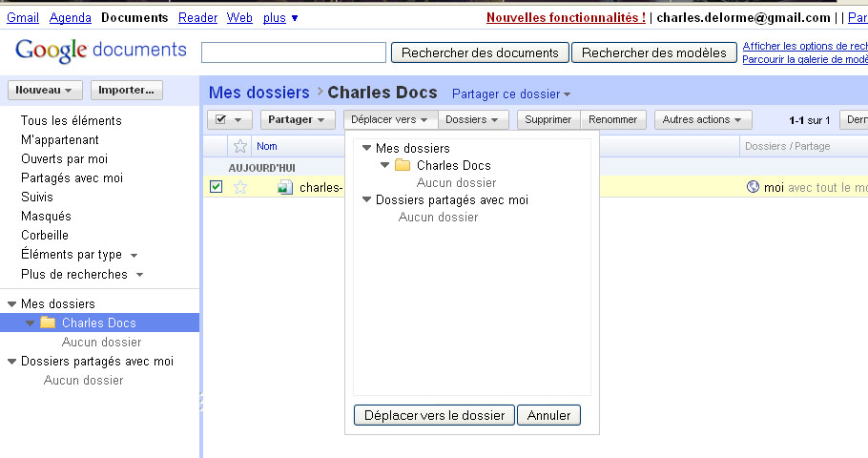This screenshot has width=868, height=458.
Task: Toggle the Déplacer vers dropdown
Action: point(390,119)
